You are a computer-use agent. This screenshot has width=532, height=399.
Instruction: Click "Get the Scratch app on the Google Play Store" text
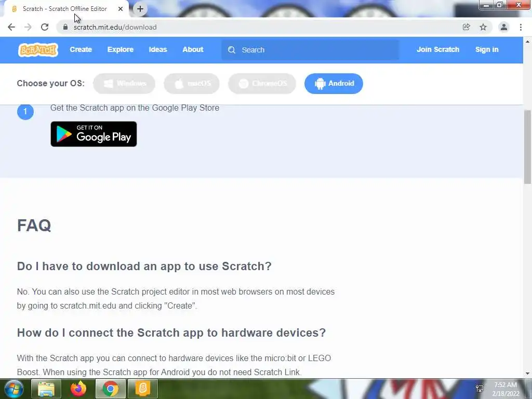click(x=135, y=108)
